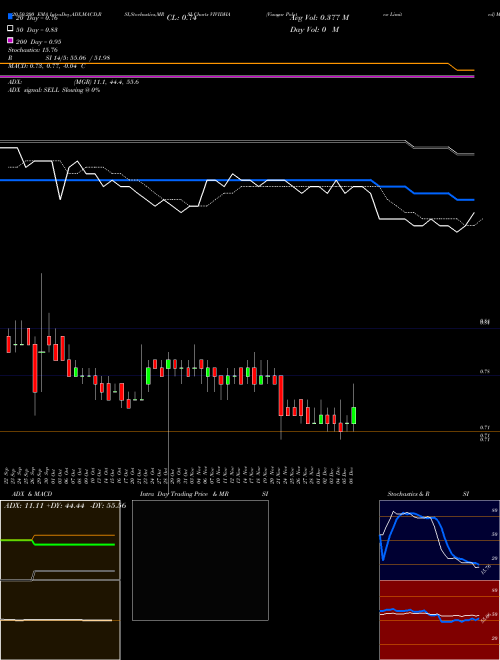500x660 pixels.
Task: Select the '20 Day = 0.76' legend text
Action: coord(37,18)
